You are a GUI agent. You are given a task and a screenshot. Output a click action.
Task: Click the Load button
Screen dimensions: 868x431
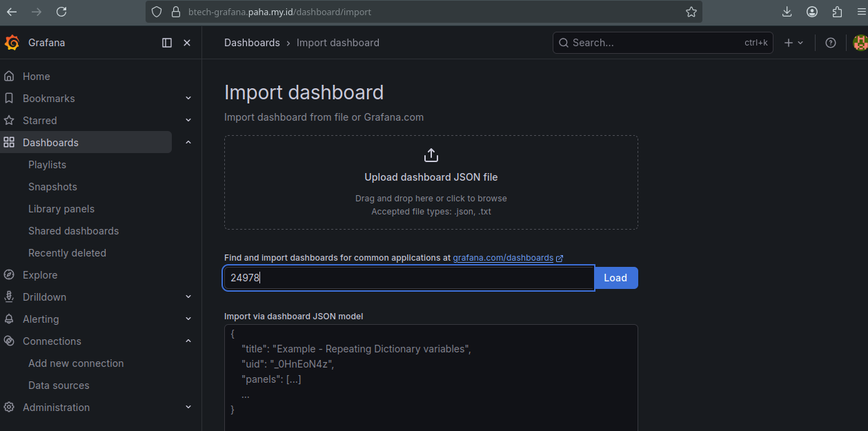pos(615,278)
